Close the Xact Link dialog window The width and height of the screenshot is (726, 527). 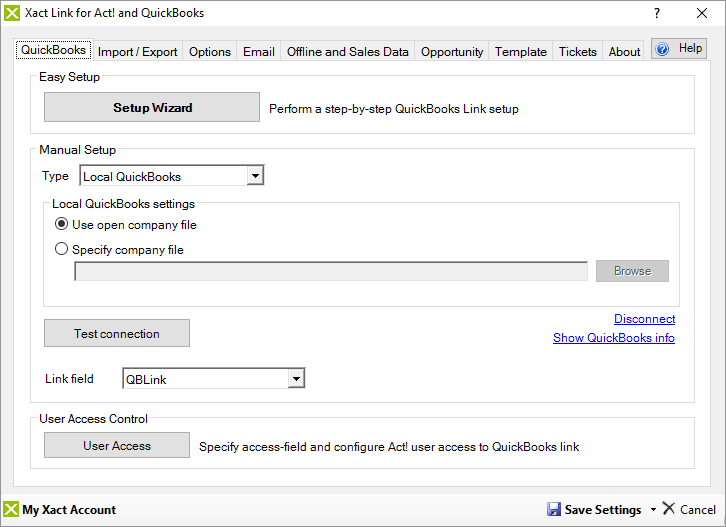tap(702, 13)
